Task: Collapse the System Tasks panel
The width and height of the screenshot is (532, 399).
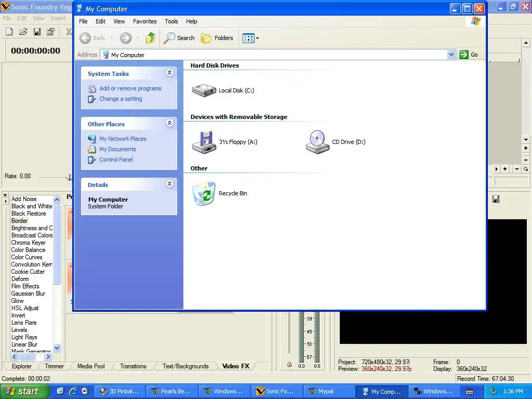Action: (x=170, y=73)
